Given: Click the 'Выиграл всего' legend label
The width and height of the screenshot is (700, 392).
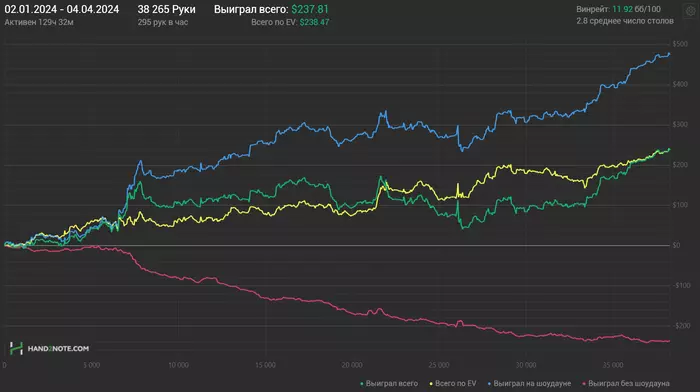Looking at the screenshot, I should (x=392, y=384).
